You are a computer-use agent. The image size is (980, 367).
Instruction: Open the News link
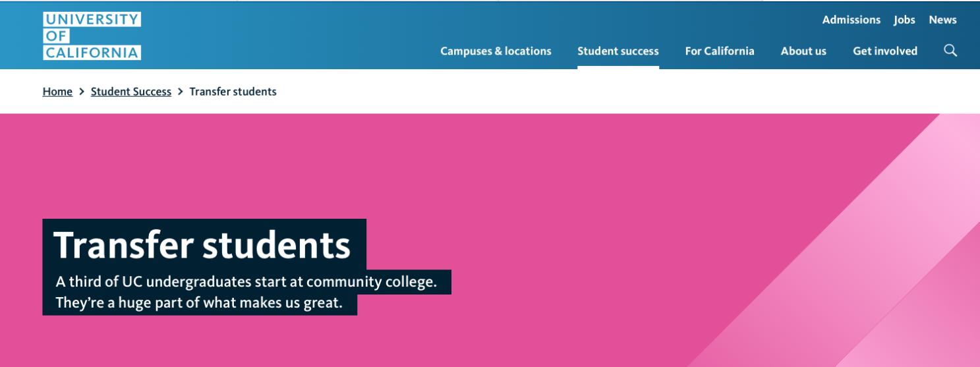click(942, 20)
